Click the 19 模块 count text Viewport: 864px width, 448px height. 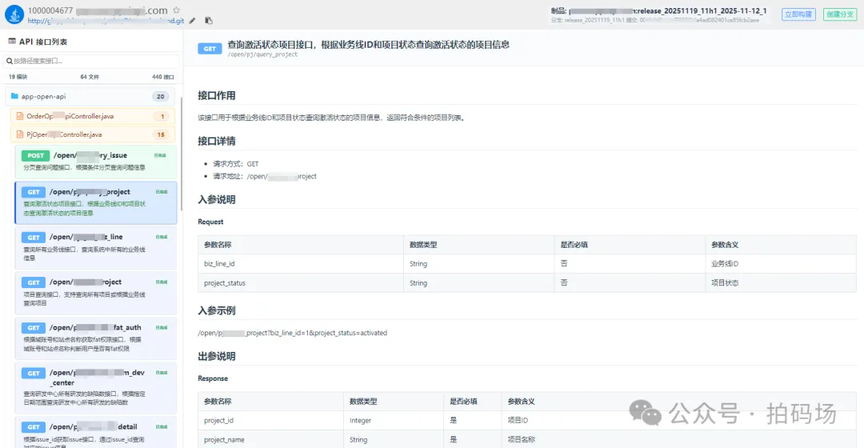click(x=18, y=77)
